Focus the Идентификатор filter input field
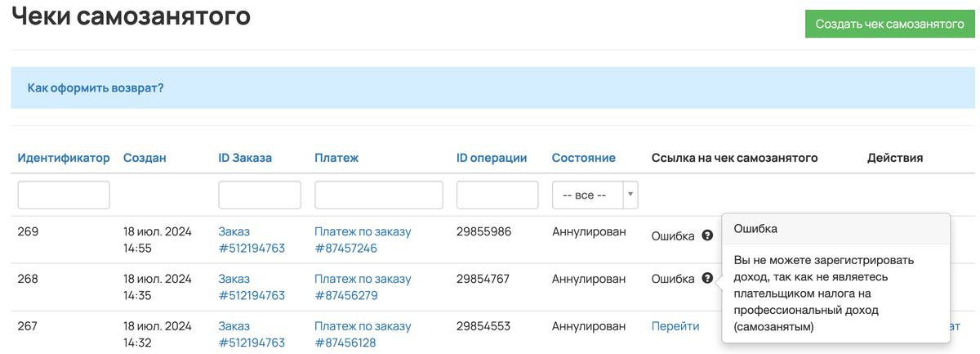 click(64, 195)
